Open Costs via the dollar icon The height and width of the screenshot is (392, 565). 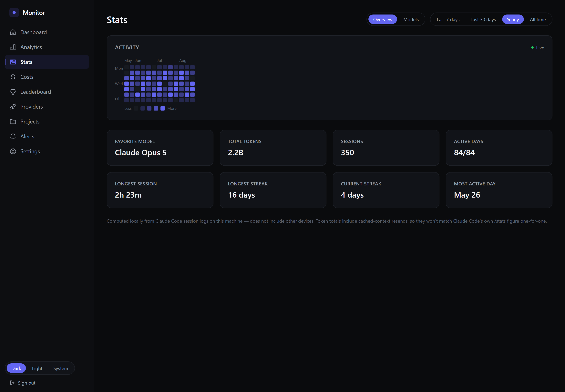[13, 77]
